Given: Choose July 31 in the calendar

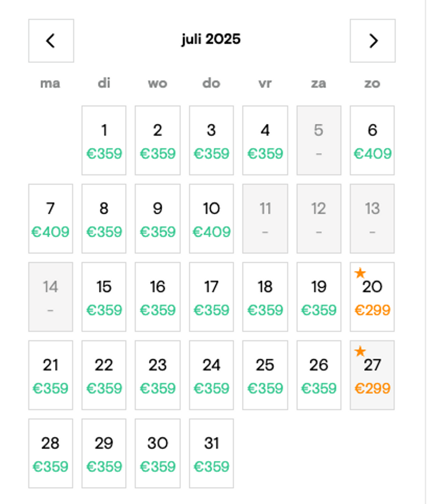Looking at the screenshot, I should click(211, 453).
